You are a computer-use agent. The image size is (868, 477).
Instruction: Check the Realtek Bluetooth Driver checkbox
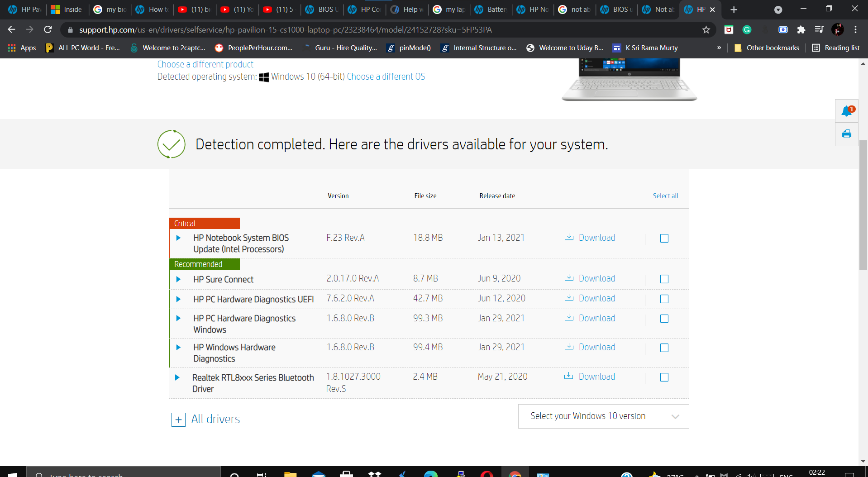point(663,377)
